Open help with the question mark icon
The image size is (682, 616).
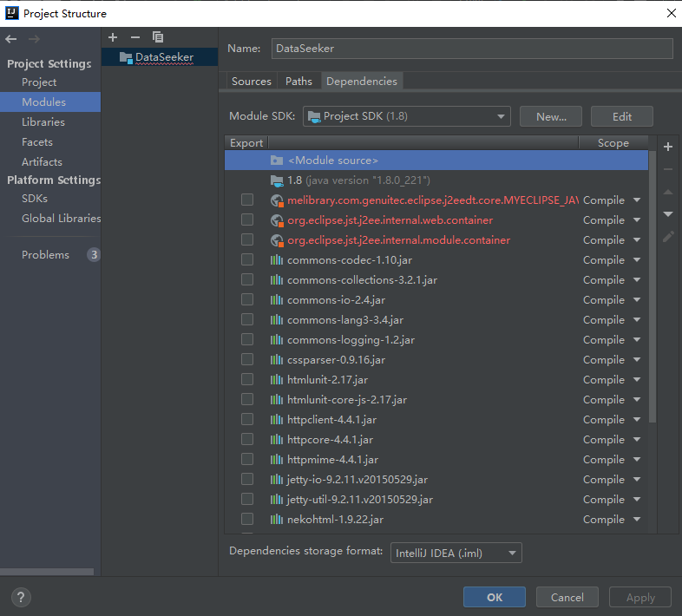[21, 597]
